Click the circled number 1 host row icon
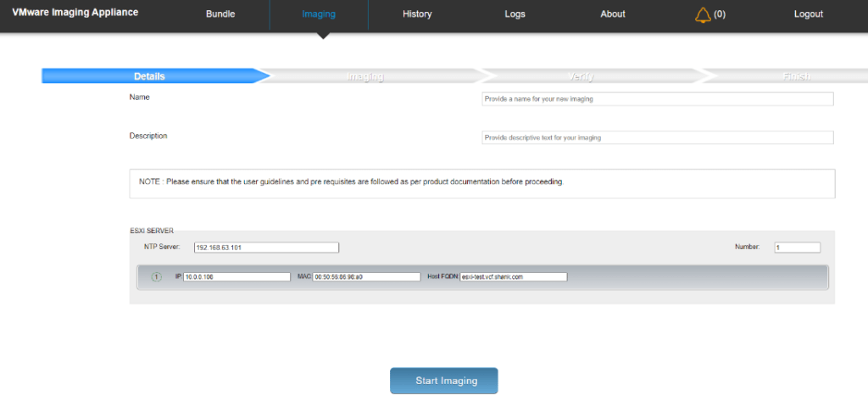Viewport: 868px width, 395px height. 156,276
